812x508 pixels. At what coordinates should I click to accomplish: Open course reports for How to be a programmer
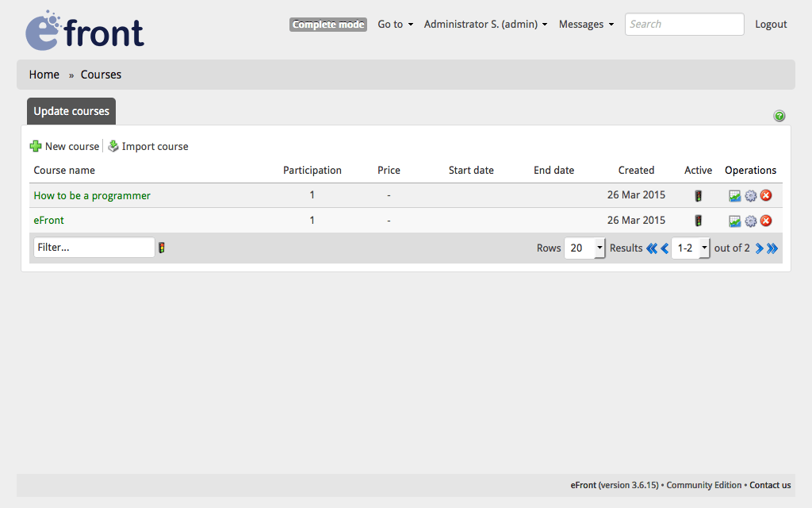tap(734, 194)
